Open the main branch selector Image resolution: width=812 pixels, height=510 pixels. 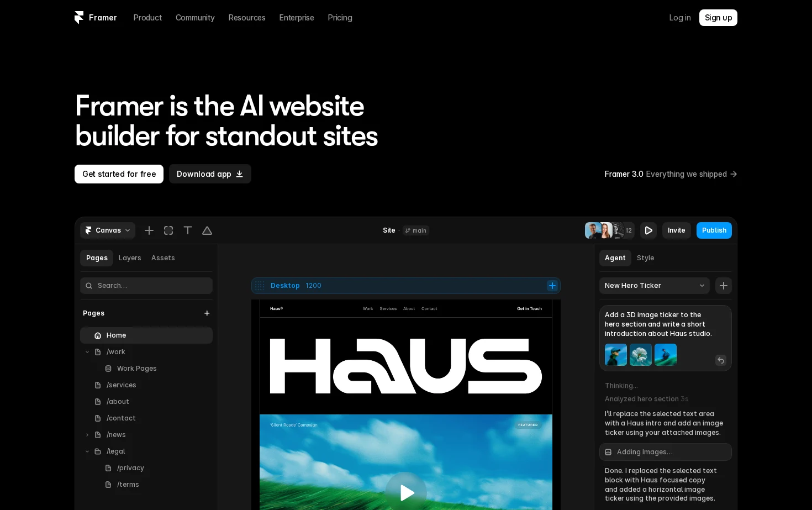click(x=416, y=230)
